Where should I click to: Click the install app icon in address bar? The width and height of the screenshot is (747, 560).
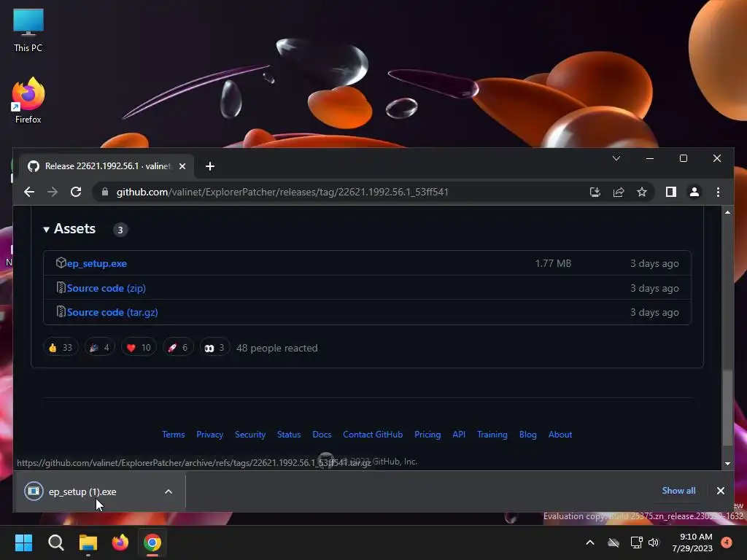595,192
